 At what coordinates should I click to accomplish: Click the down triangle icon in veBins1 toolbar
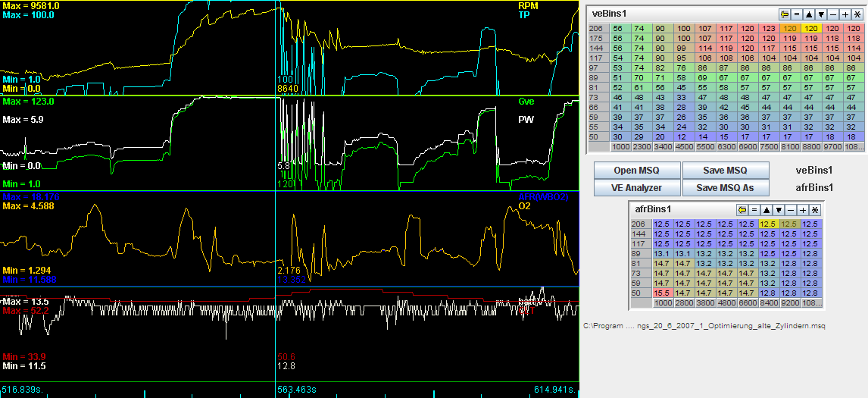[x=821, y=14]
